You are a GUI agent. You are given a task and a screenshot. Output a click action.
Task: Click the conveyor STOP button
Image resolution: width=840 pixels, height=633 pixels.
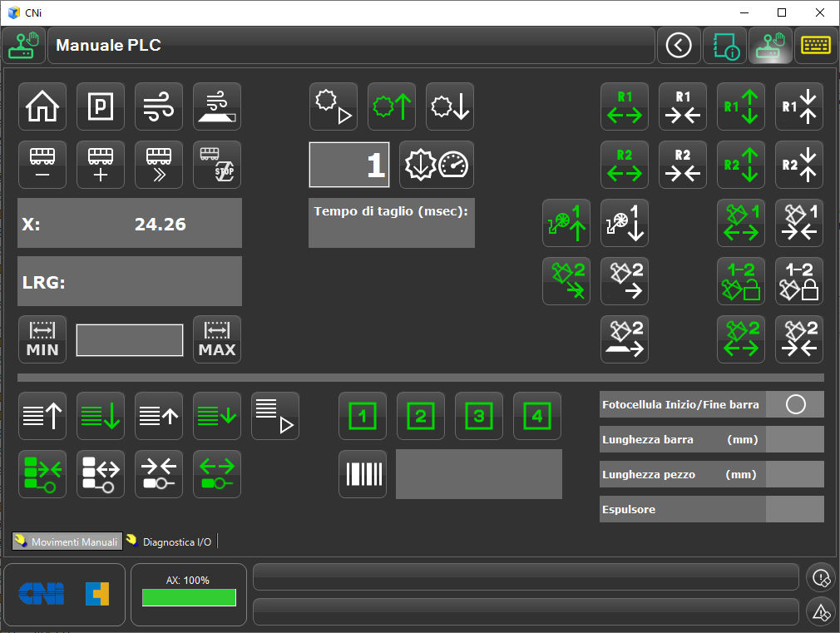click(x=217, y=165)
